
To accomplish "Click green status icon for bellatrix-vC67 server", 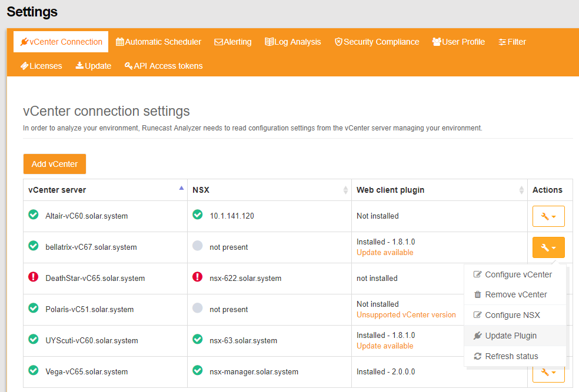I will (x=33, y=245).
